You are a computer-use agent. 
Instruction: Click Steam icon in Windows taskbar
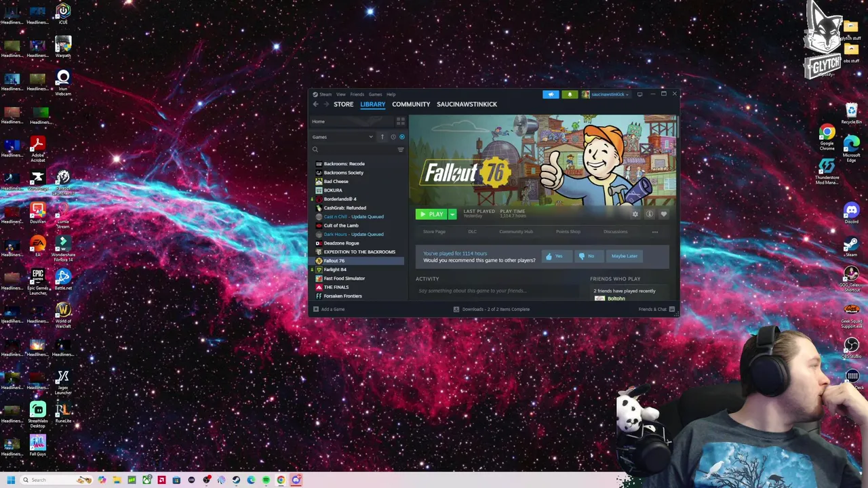(x=236, y=480)
